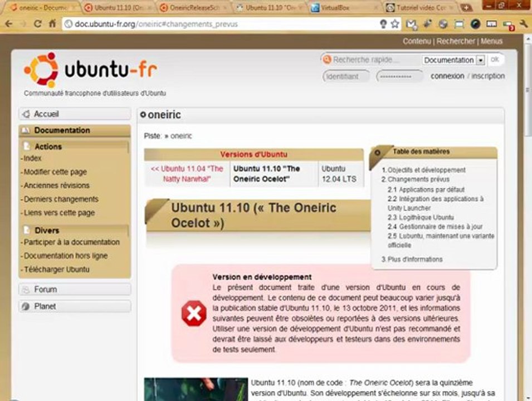Viewport: 532px width, 401px height.
Task: Click the globe extension icon in toolbar
Action: tap(443, 24)
